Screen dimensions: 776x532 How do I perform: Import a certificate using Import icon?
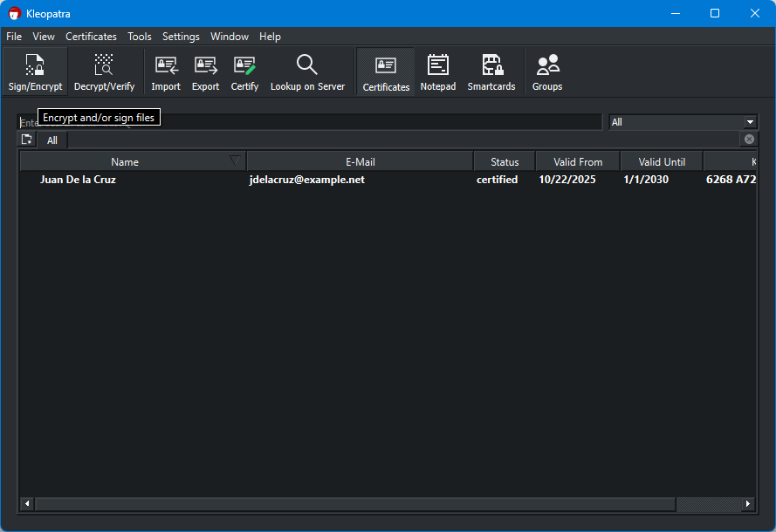[x=166, y=72]
